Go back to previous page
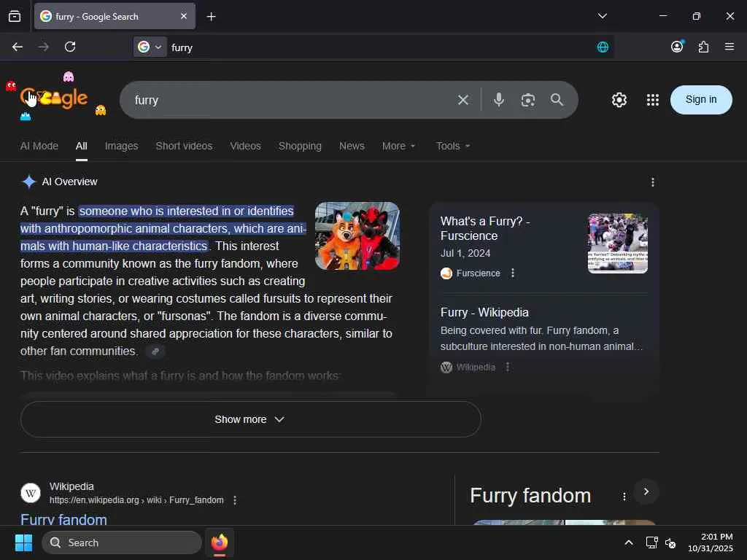This screenshot has width=747, height=560. (x=18, y=47)
